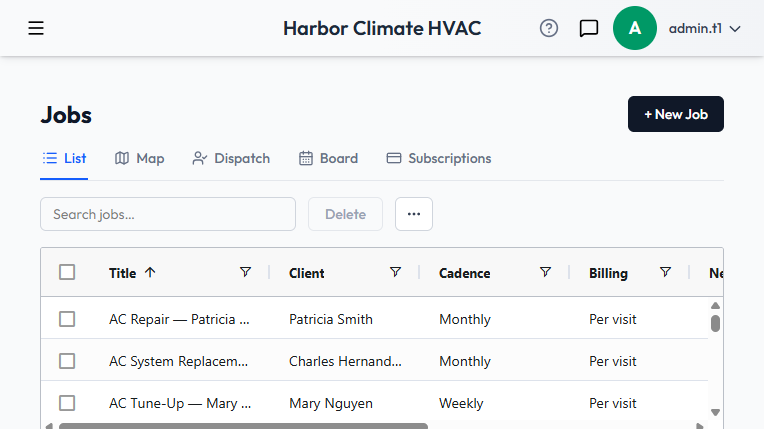Open the more actions ellipsis button

414,214
